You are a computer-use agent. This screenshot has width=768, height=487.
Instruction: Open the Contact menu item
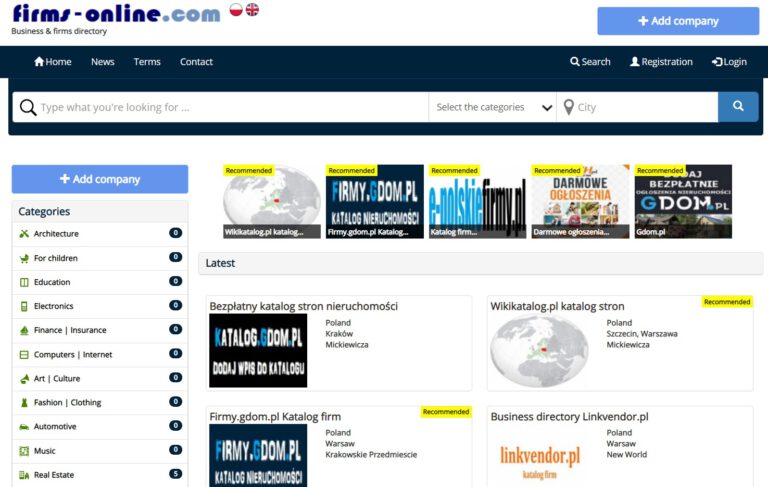point(196,62)
